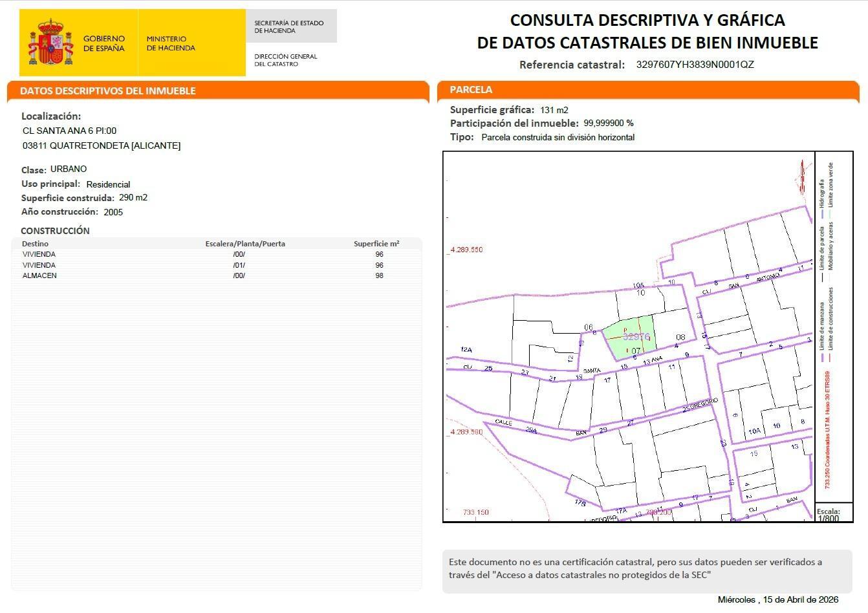Click the Secretaría de Estado de Hacienda box
Viewport: 868px width, 613px height.
[x=289, y=27]
